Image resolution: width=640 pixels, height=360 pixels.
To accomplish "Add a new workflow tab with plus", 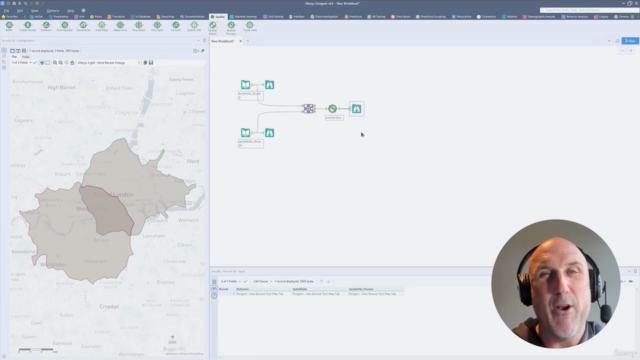I will (247, 41).
